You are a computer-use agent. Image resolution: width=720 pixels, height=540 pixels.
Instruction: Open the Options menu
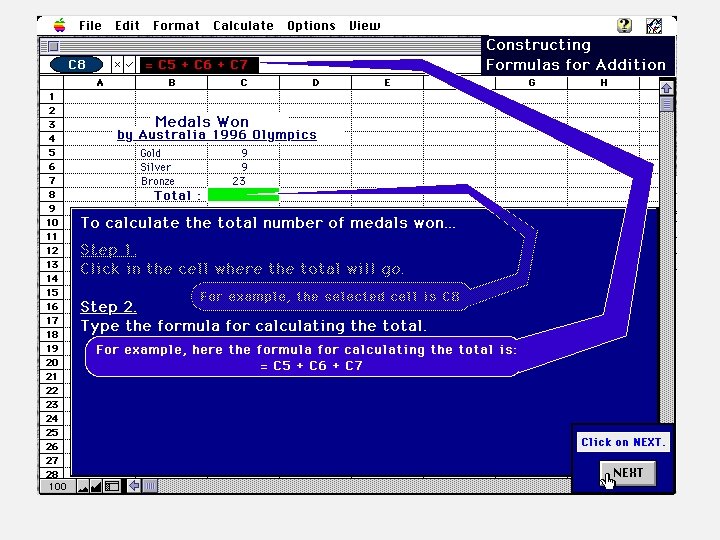pos(311,26)
